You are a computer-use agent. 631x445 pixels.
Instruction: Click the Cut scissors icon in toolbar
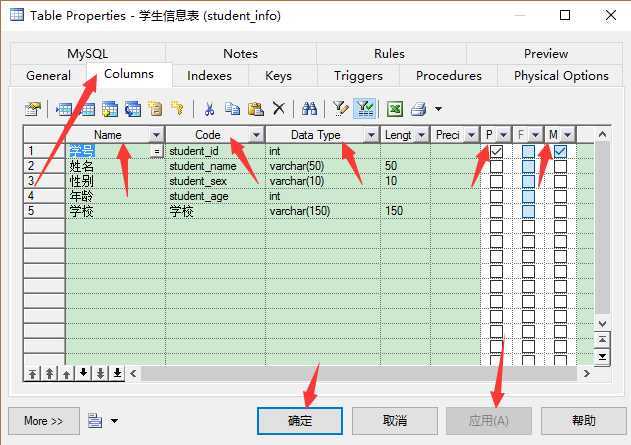click(209, 109)
